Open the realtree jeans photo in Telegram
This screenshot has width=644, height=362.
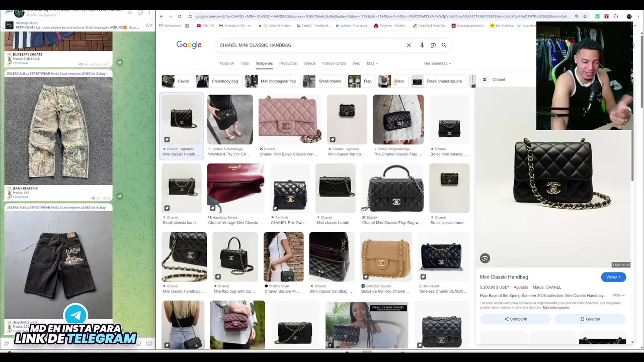(58, 131)
